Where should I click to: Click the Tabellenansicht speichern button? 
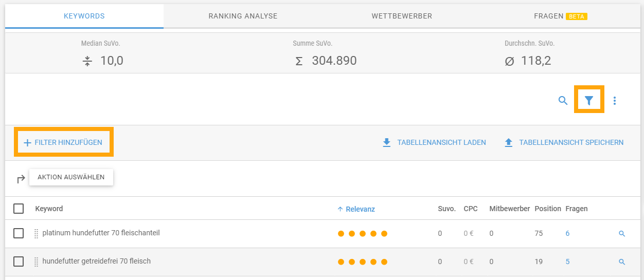564,142
